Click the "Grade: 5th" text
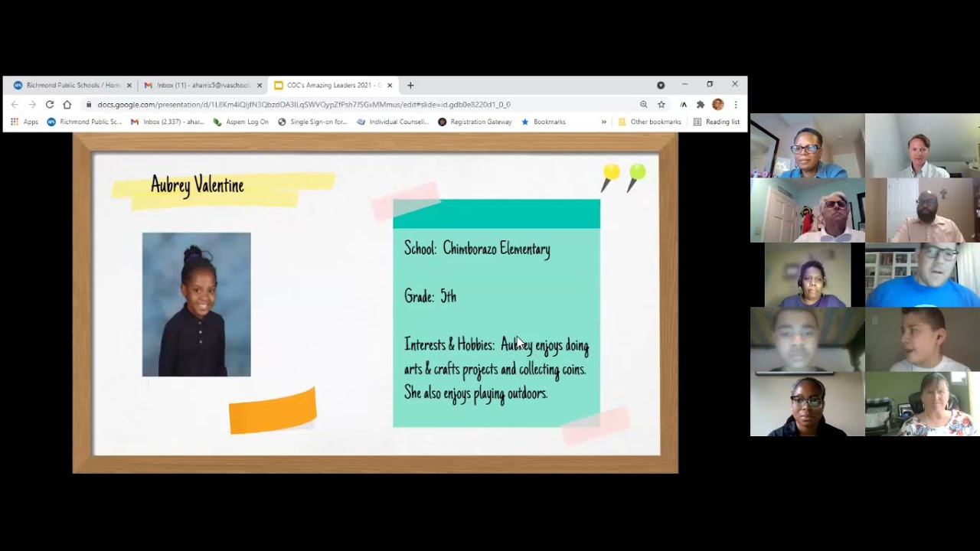This screenshot has width=980, height=551. tap(430, 296)
